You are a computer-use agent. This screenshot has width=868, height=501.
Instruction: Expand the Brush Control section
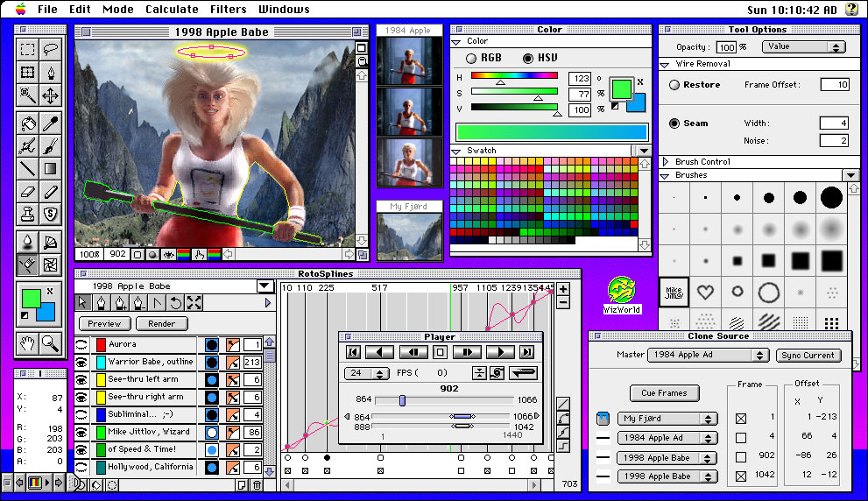(667, 162)
